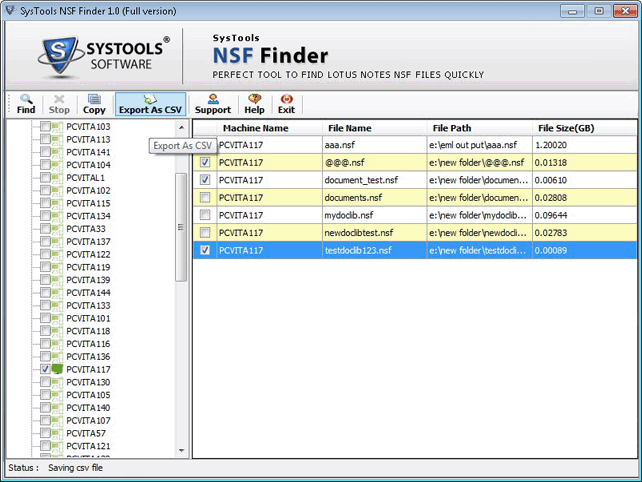Sort by File Path column header
The height and width of the screenshot is (482, 642).
click(x=479, y=128)
